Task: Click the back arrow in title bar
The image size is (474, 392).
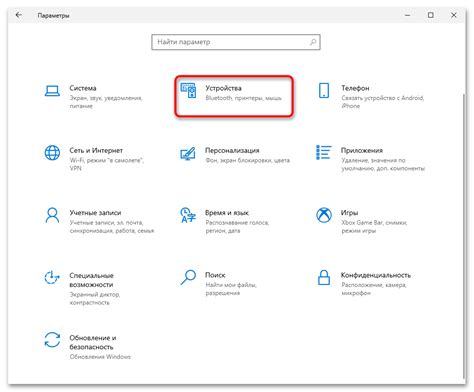Action: (x=19, y=15)
